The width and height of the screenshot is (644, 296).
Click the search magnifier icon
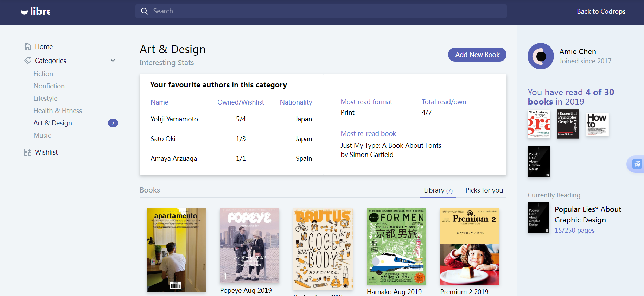coord(144,11)
